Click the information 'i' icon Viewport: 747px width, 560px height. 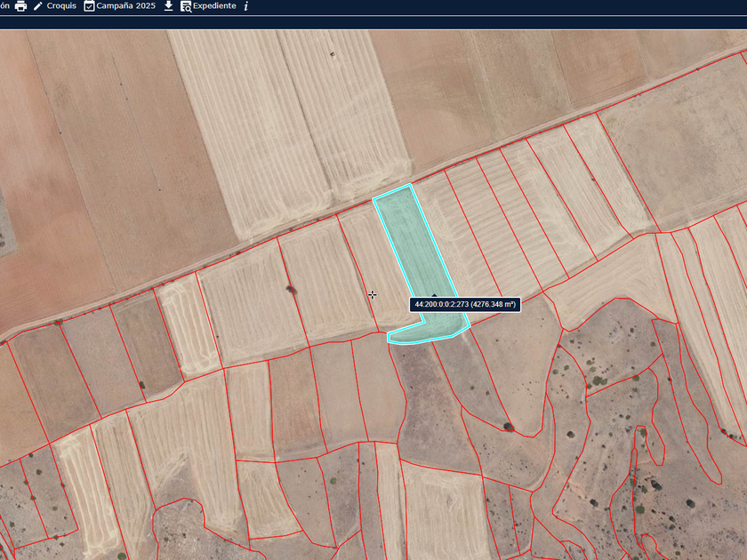(x=245, y=6)
